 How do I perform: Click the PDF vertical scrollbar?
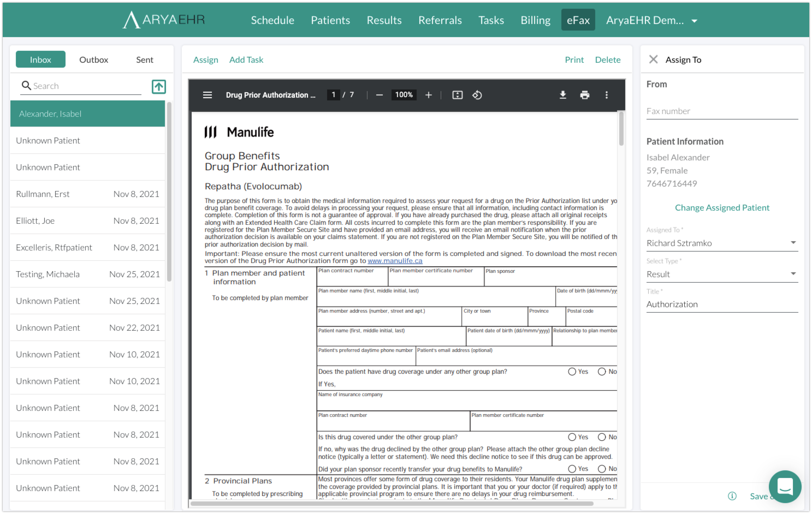(x=621, y=129)
